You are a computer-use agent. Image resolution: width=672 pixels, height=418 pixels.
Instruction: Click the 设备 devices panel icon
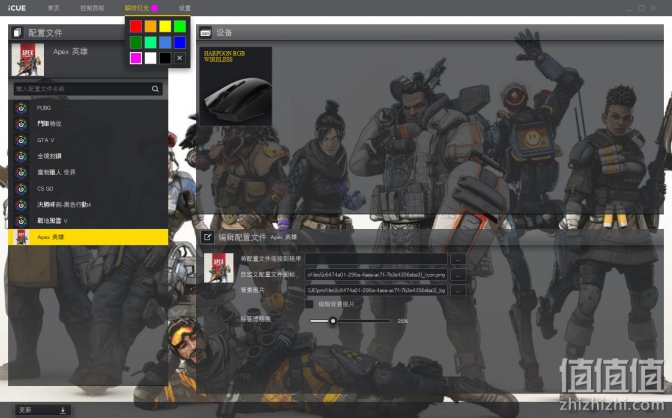pyautogui.click(x=206, y=33)
